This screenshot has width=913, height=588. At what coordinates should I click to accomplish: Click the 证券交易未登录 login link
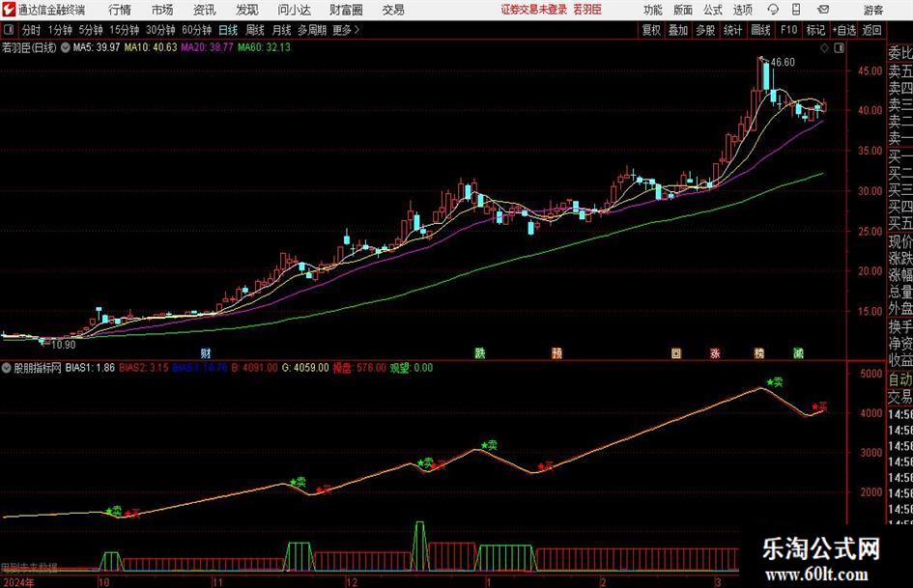pyautogui.click(x=533, y=10)
